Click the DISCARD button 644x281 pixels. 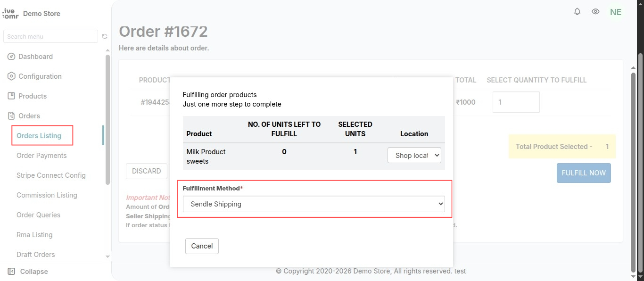tap(147, 171)
